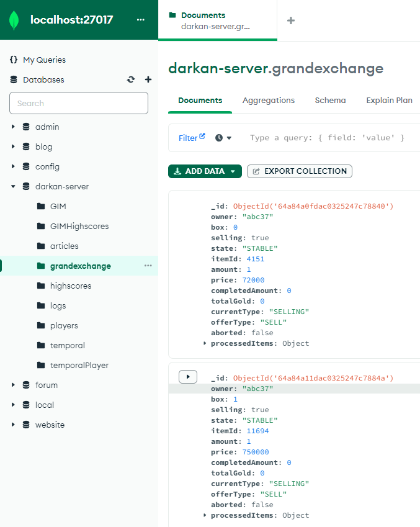Select the darkan-server database name
Screen dimensions: 420x527
[x=62, y=187]
